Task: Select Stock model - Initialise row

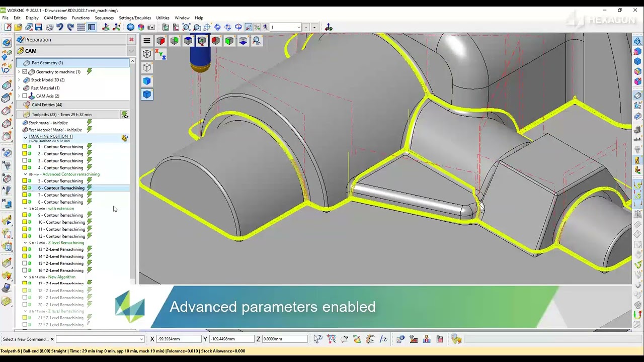Action: coord(48,123)
